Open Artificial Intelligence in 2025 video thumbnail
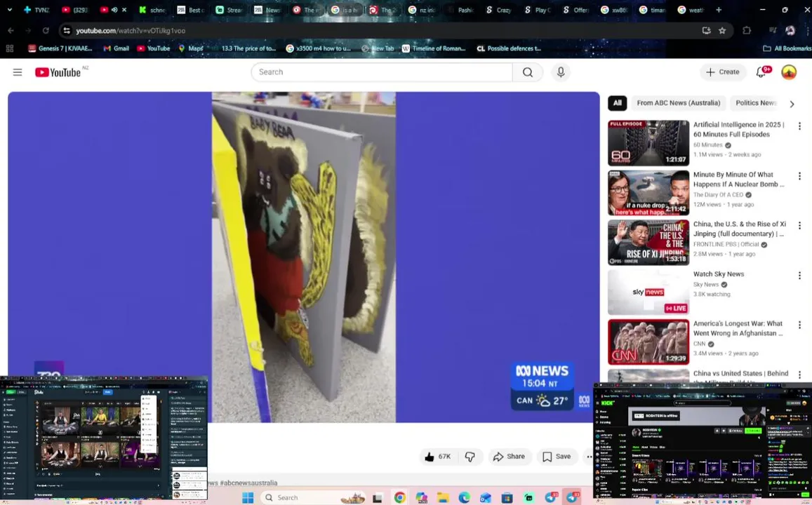812x505 pixels. click(648, 143)
